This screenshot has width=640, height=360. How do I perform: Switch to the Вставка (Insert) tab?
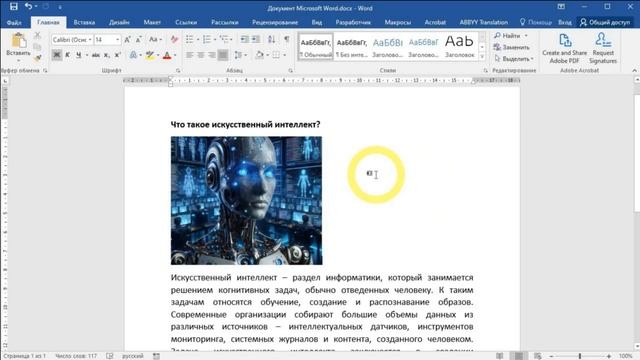coord(84,22)
